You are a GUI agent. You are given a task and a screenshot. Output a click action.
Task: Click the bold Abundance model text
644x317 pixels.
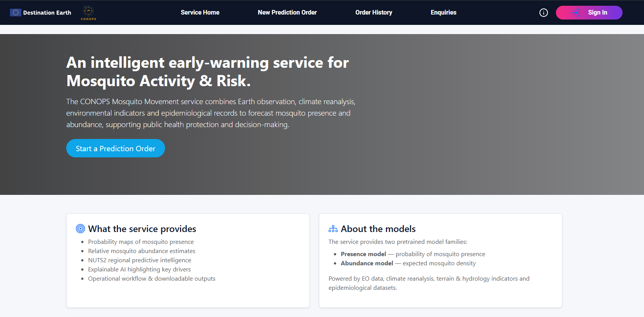[x=367, y=263]
